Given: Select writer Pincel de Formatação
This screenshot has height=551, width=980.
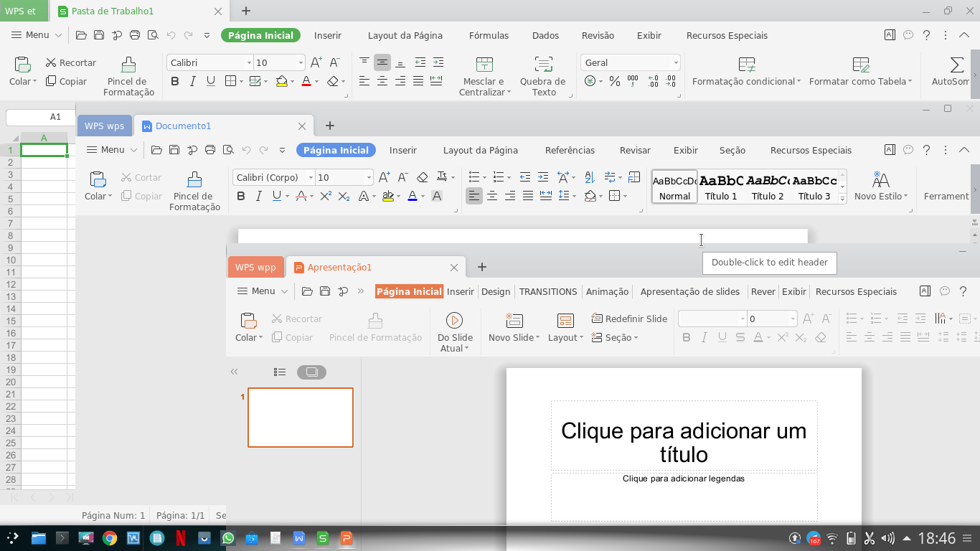Looking at the screenshot, I should pos(195,192).
